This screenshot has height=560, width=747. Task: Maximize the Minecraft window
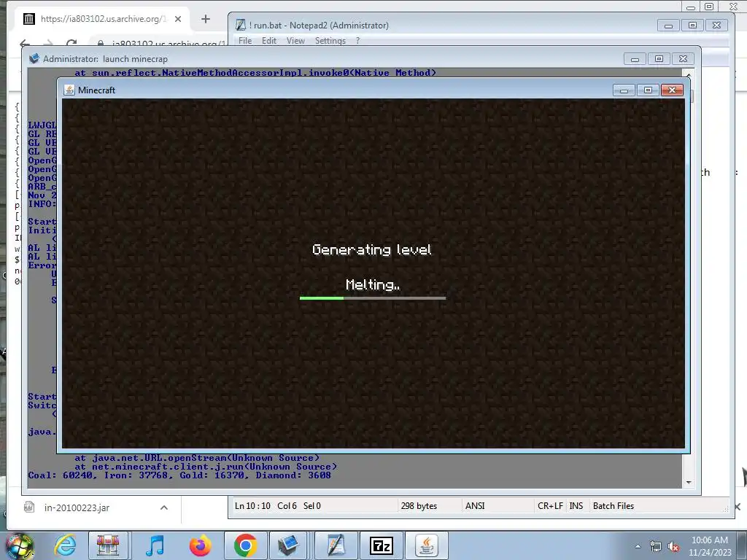(648, 90)
